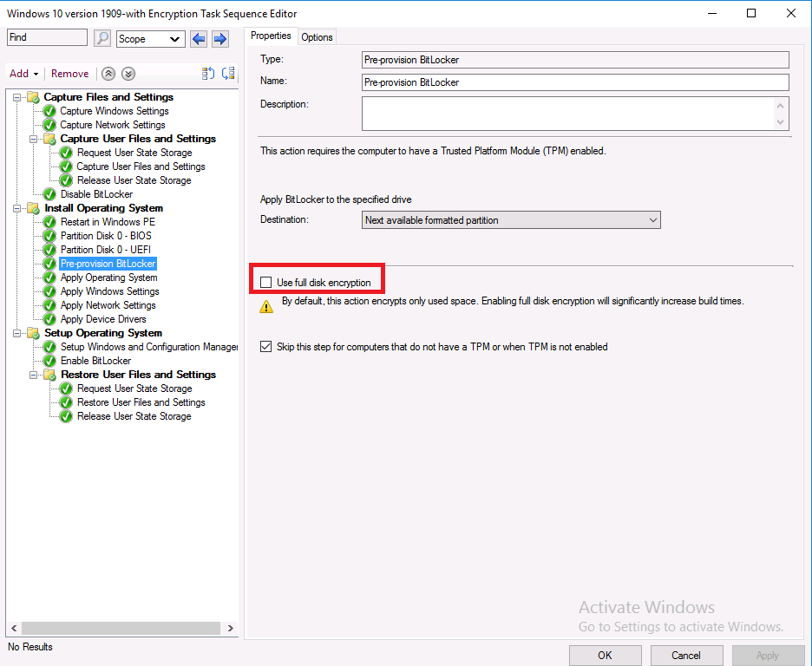Click green check icon beside Apply Device Drivers

49,319
